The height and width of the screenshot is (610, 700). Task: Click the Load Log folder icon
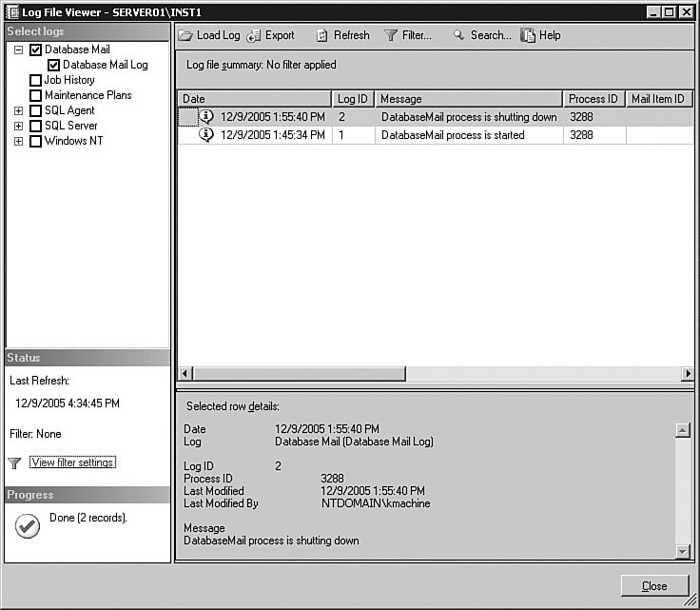(185, 35)
